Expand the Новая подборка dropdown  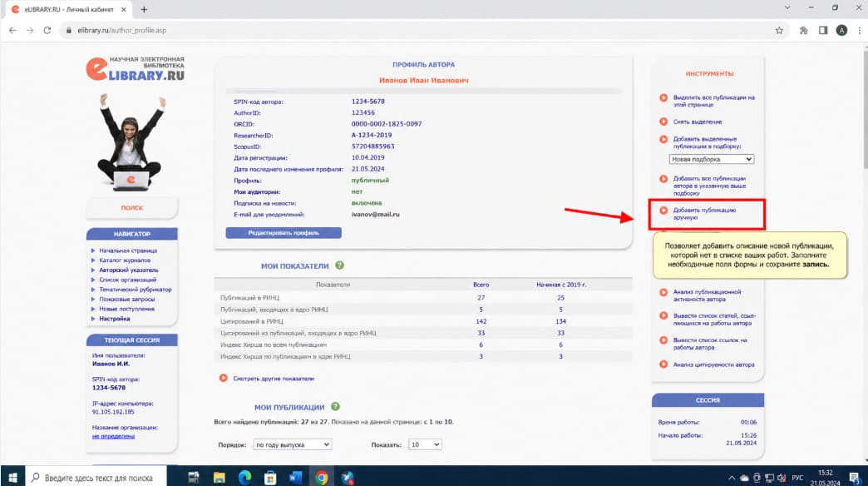tap(712, 159)
